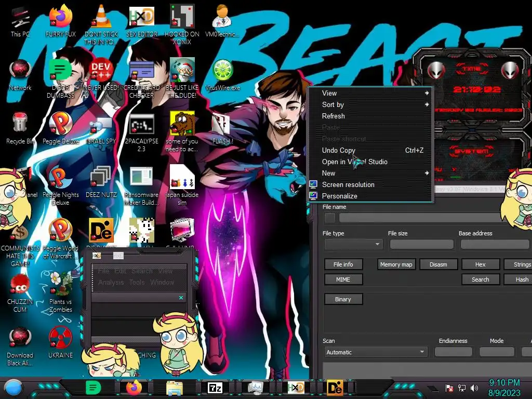
Task: Click the Base address field
Action: click(495, 244)
